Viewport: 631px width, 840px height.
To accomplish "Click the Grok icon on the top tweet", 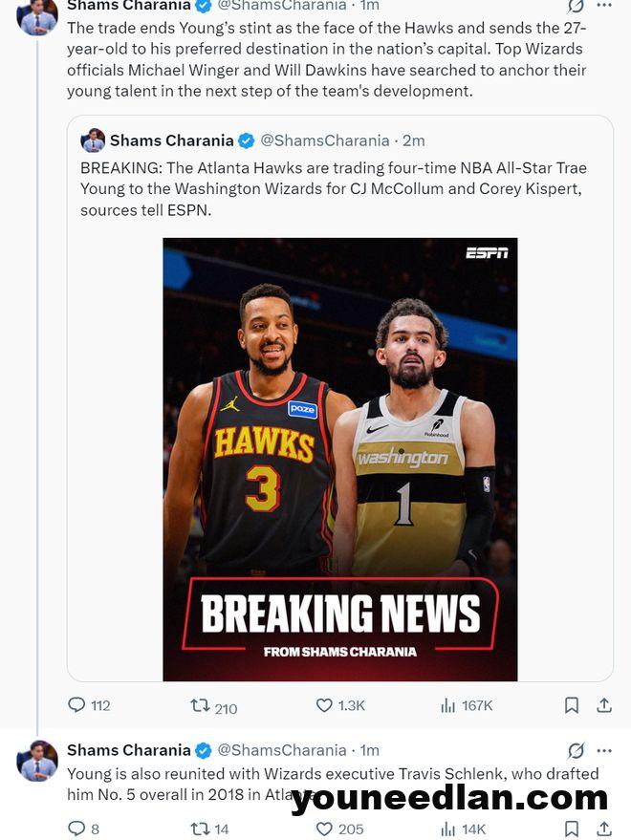I will 576,6.
